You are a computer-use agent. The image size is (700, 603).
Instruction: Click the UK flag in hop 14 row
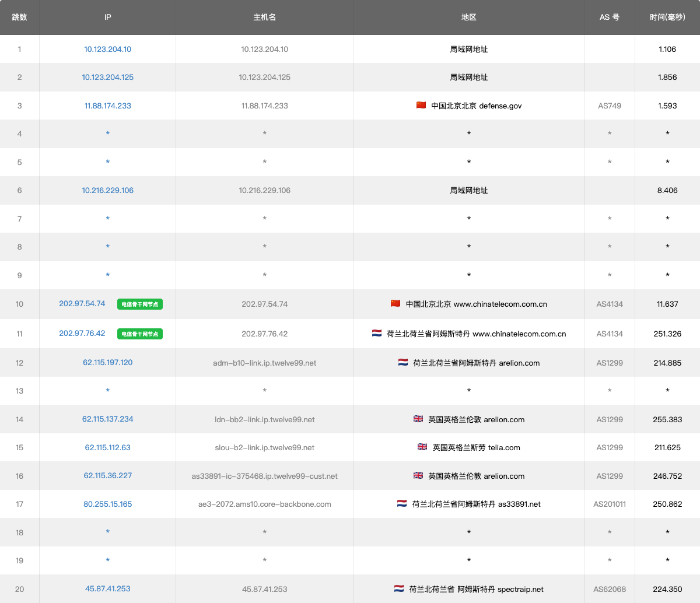pyautogui.click(x=418, y=419)
